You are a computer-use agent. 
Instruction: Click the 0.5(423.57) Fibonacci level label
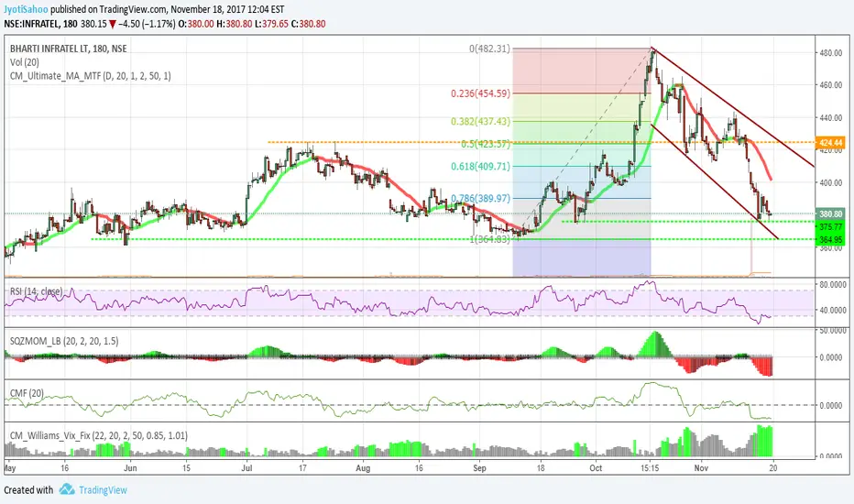486,145
